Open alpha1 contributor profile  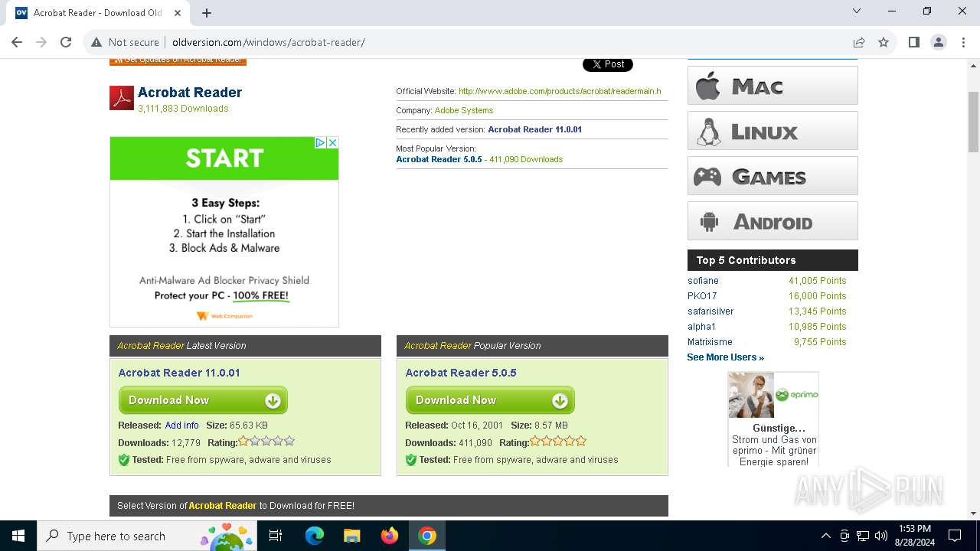(701, 327)
